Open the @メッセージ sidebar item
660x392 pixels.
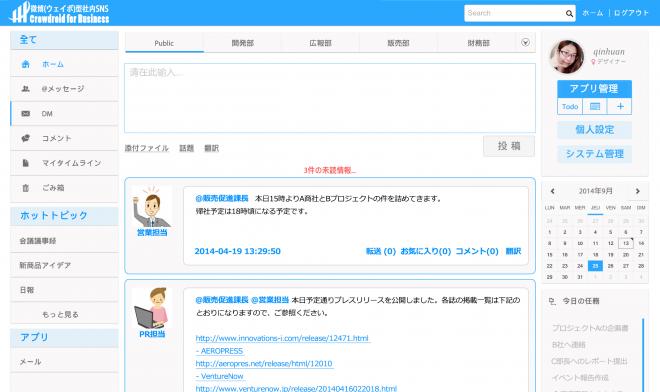[x=64, y=89]
